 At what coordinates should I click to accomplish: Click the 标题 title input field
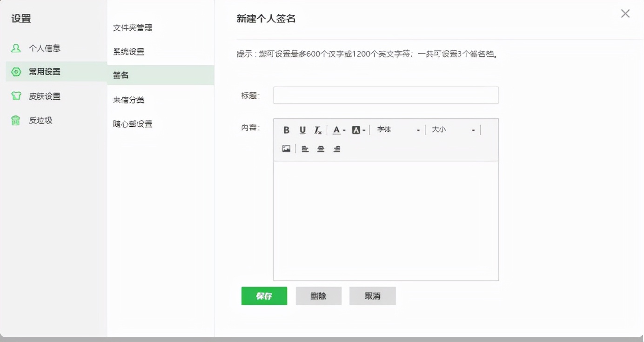pos(385,95)
